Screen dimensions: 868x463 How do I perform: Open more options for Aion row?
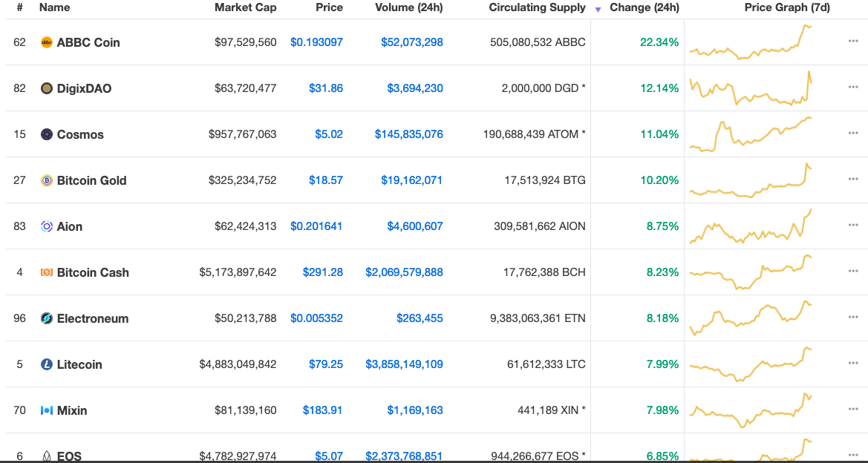click(853, 225)
